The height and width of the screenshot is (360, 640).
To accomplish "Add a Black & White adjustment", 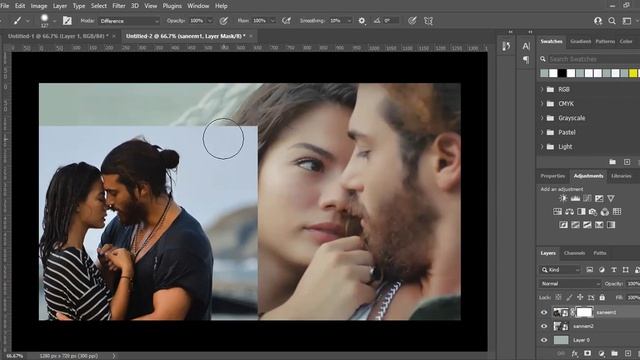I will [x=581, y=211].
